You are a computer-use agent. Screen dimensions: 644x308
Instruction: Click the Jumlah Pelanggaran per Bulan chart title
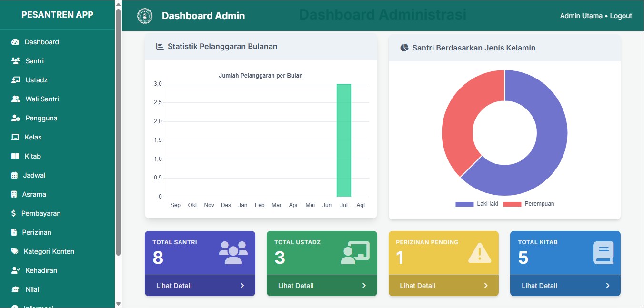(x=261, y=75)
